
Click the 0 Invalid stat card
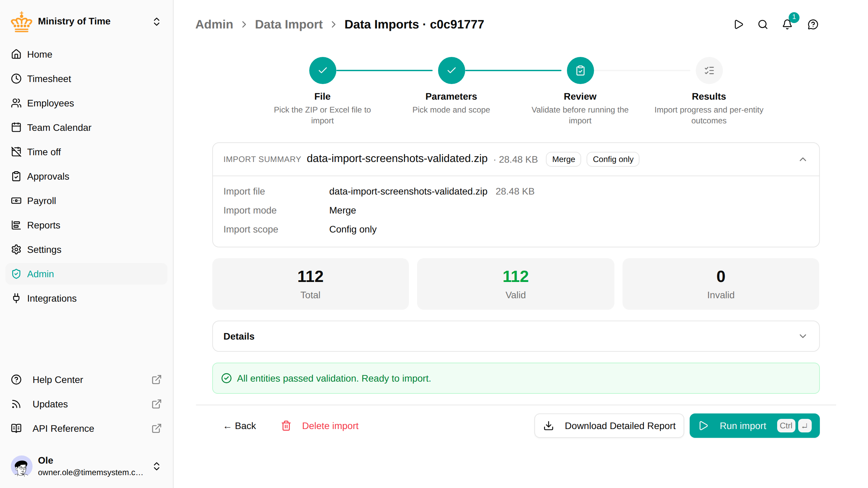721,284
